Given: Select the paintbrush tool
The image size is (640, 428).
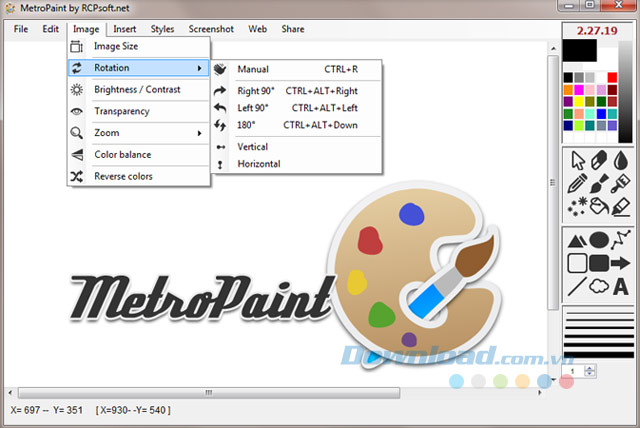Looking at the screenshot, I should 599,183.
